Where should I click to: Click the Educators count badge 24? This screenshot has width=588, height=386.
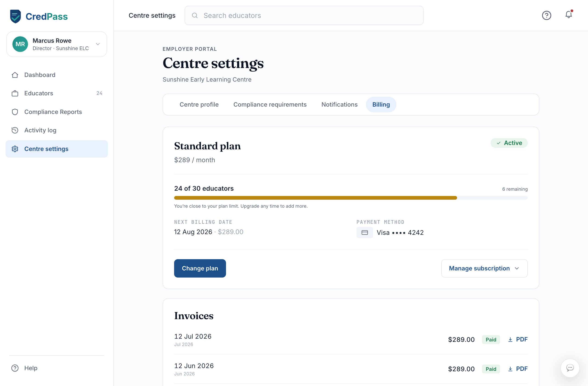click(x=99, y=93)
